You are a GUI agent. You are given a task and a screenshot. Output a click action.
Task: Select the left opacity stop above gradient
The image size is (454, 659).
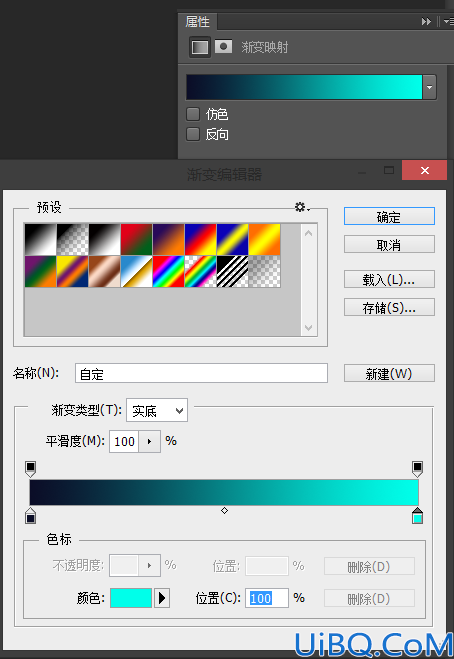click(x=30, y=469)
